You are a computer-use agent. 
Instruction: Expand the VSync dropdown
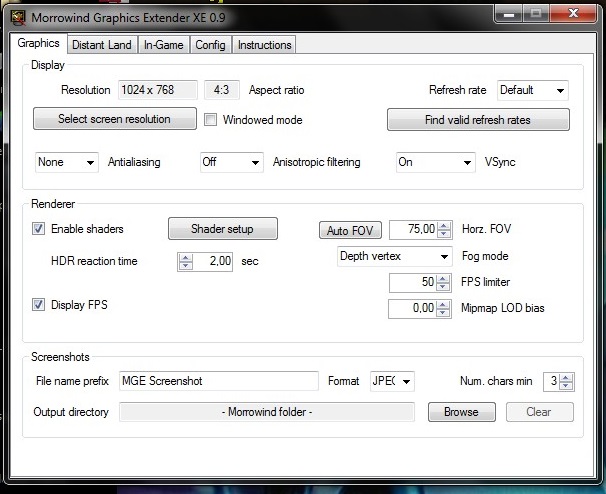coord(435,162)
